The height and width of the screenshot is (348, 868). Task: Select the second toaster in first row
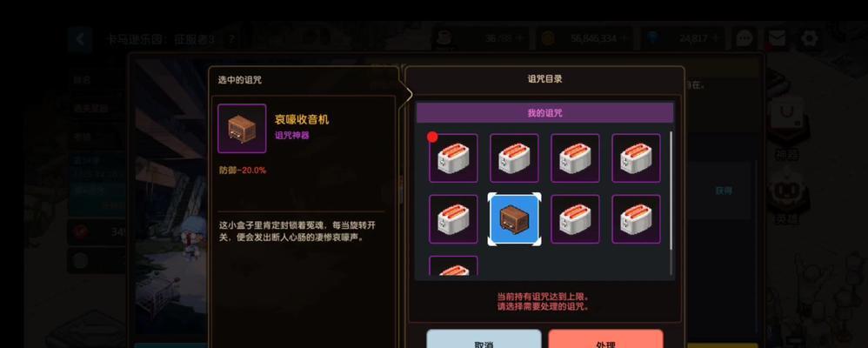point(514,158)
